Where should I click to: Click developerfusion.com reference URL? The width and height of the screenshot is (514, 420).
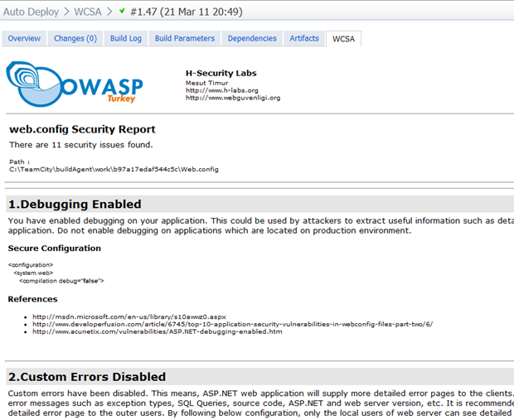click(x=232, y=325)
